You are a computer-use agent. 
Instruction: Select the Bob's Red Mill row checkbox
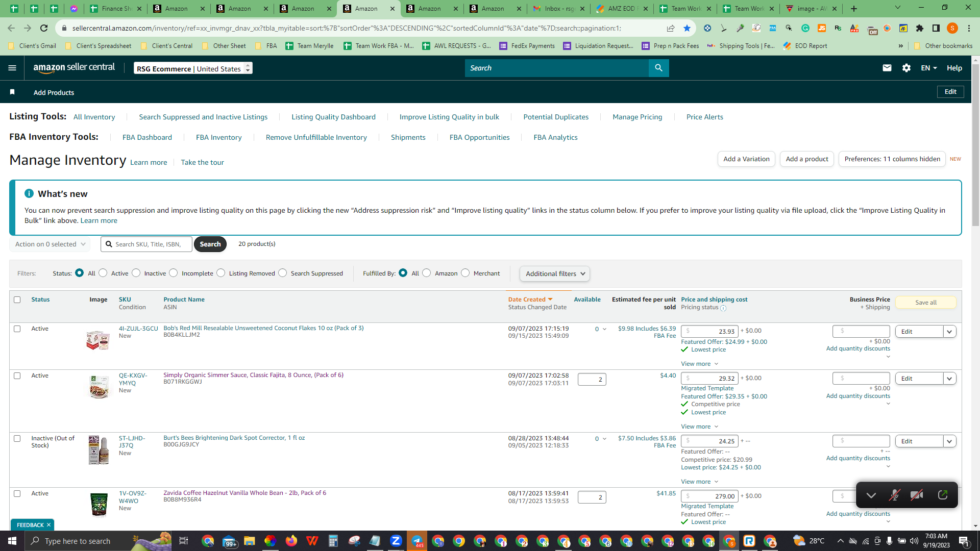coord(17,329)
